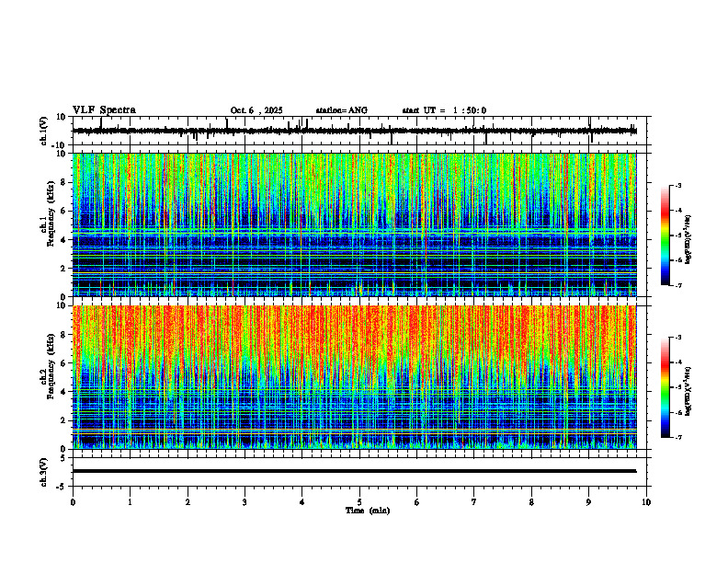728x563 pixels.
Task: Click the ch.1 spectrogram color scale bar
Action: (x=665, y=236)
